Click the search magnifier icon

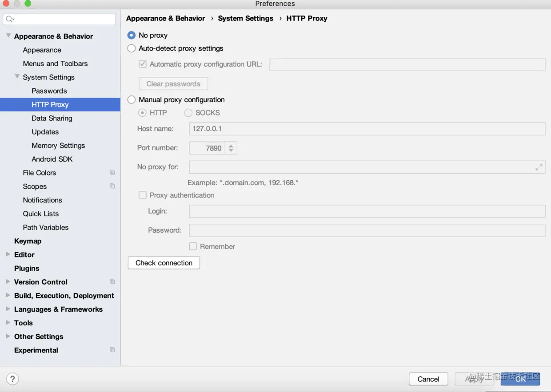click(10, 19)
